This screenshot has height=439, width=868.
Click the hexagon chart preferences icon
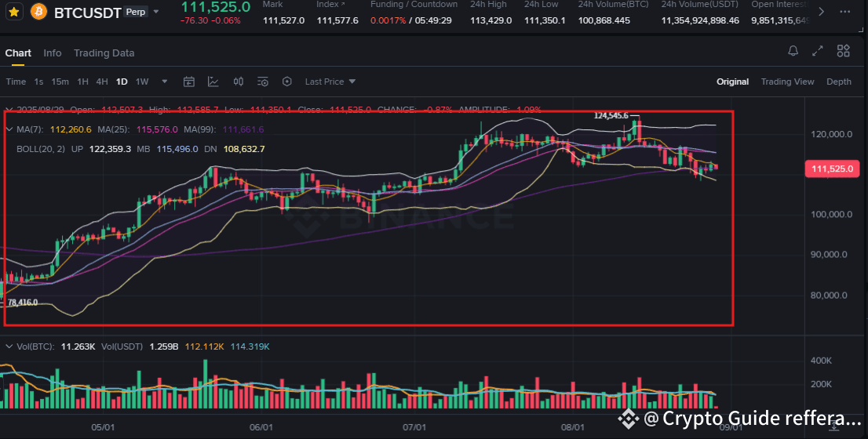(x=286, y=82)
